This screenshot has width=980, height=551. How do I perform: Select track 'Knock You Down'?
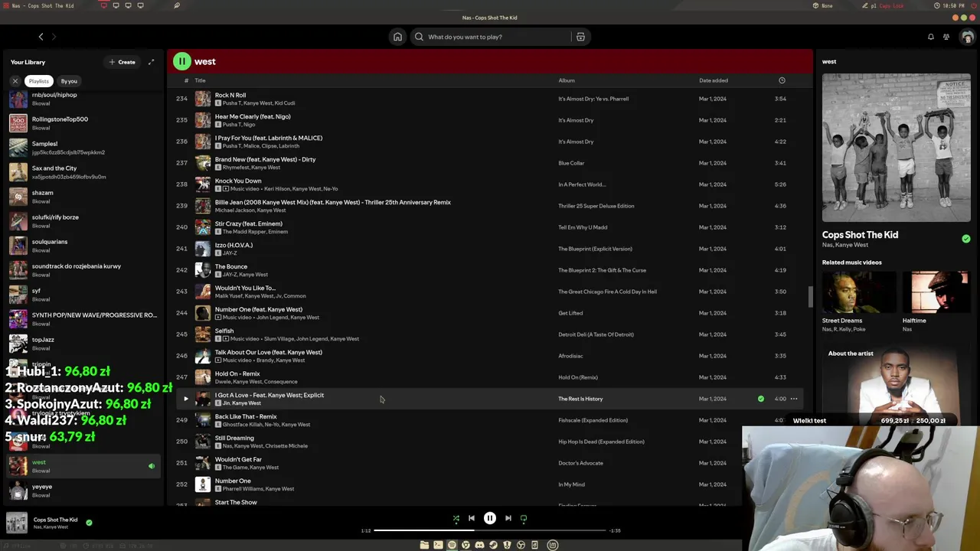coord(490,184)
